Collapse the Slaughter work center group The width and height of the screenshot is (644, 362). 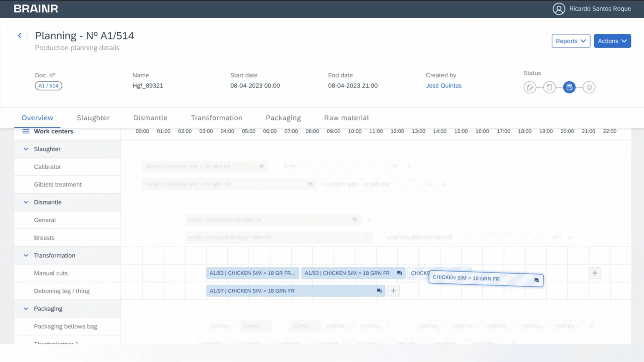pyautogui.click(x=26, y=149)
